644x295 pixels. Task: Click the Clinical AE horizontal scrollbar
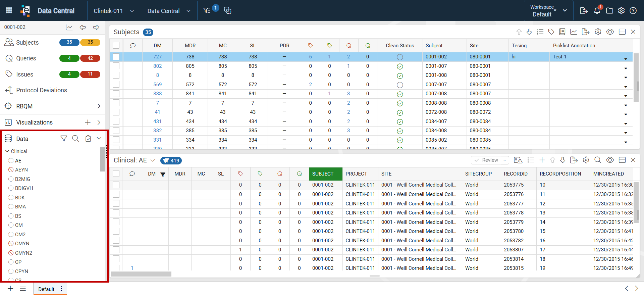tap(141, 274)
